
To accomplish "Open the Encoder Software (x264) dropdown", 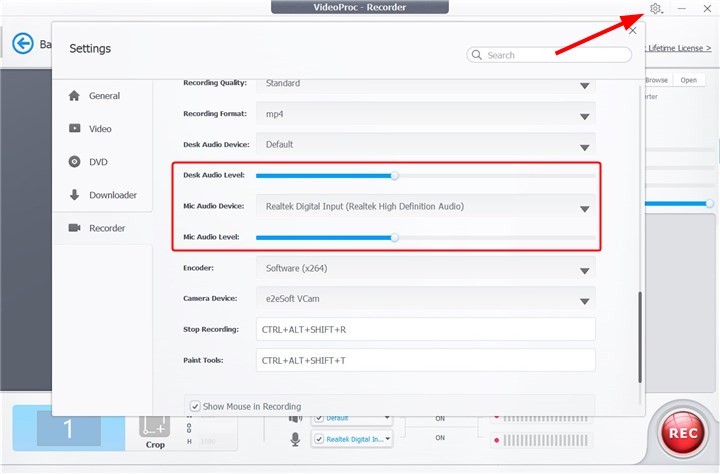I will point(425,268).
